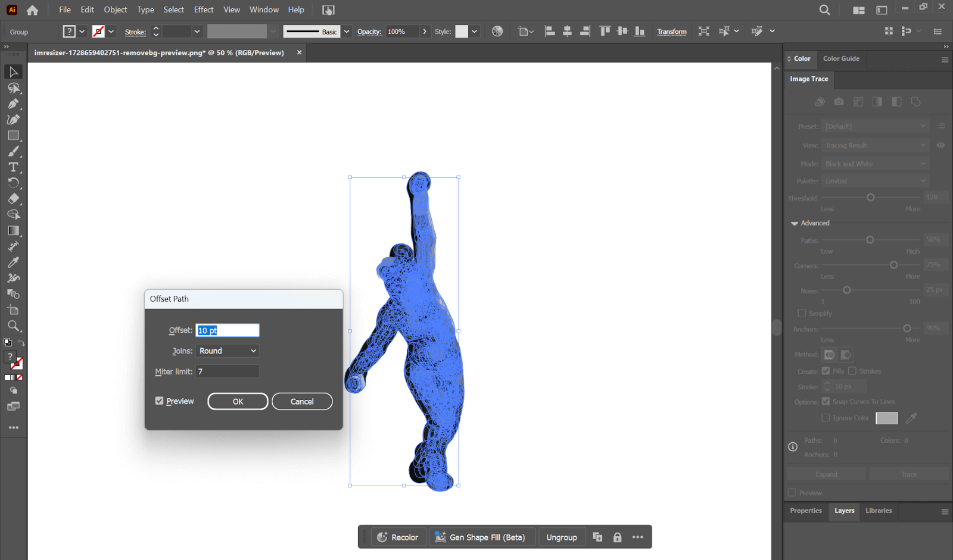Toggle Ignore Color checkbox
953x560 pixels.
[826, 418]
